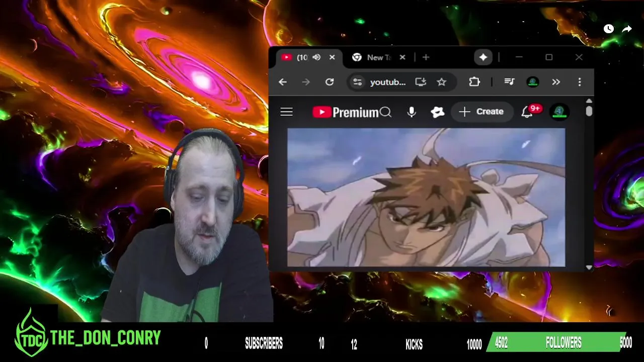Open Chrome three-dot menu
644x362 pixels.
pos(580,82)
